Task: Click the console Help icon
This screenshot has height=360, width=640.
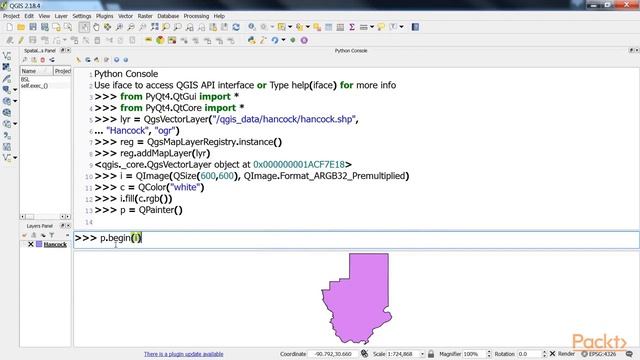Action: pyautogui.click(x=126, y=60)
